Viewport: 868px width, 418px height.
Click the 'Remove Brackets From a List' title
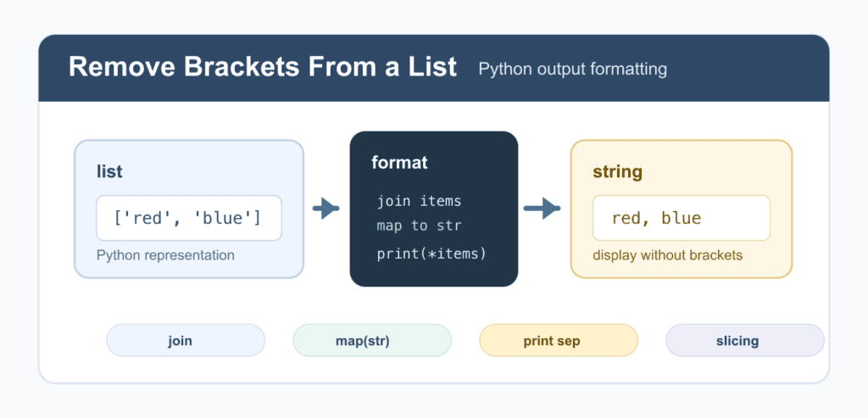pyautogui.click(x=263, y=68)
